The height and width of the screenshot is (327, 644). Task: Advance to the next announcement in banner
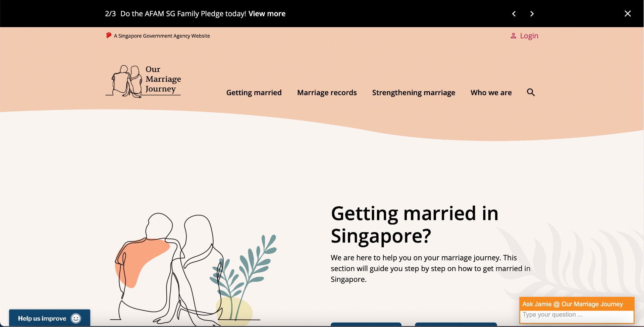[532, 14]
